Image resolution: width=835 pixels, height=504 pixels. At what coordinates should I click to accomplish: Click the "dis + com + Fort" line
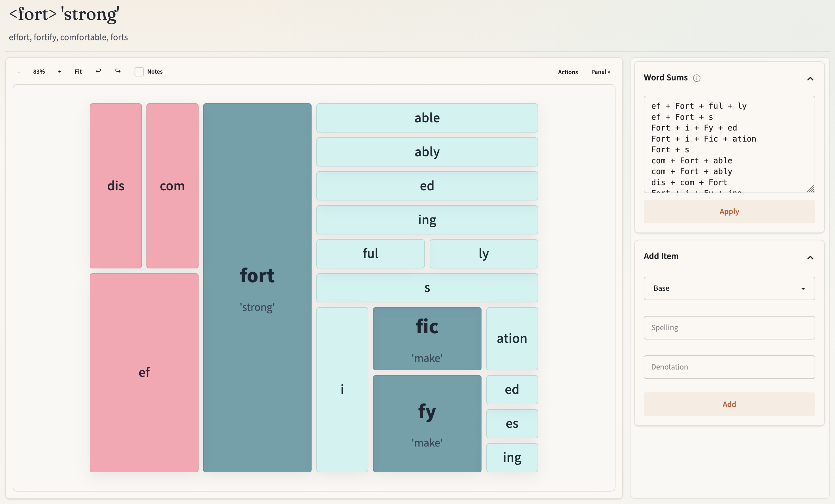pos(689,183)
